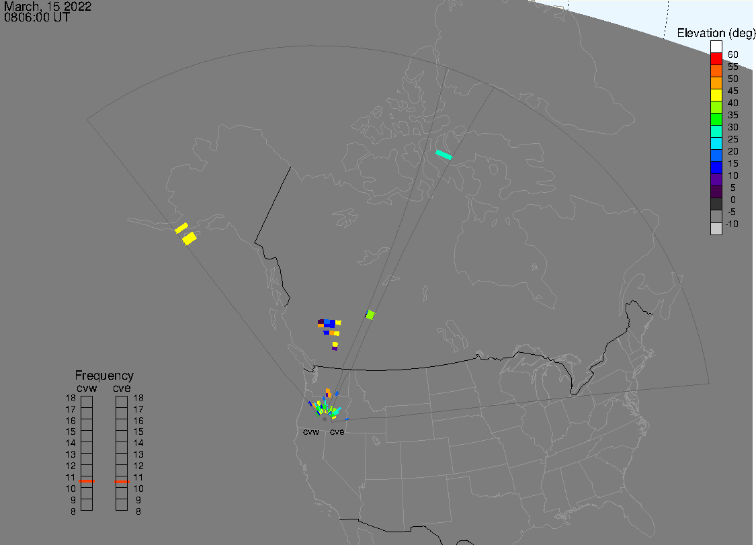The height and width of the screenshot is (545, 756).
Task: Click the white top swatch of the elevation legend
Action: click(x=716, y=47)
